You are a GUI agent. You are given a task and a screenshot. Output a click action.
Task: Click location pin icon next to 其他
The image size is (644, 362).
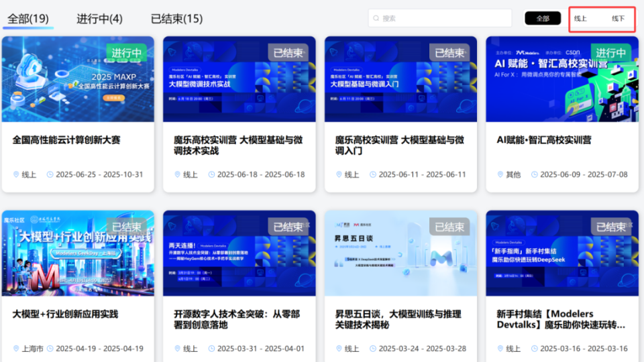pyautogui.click(x=500, y=174)
